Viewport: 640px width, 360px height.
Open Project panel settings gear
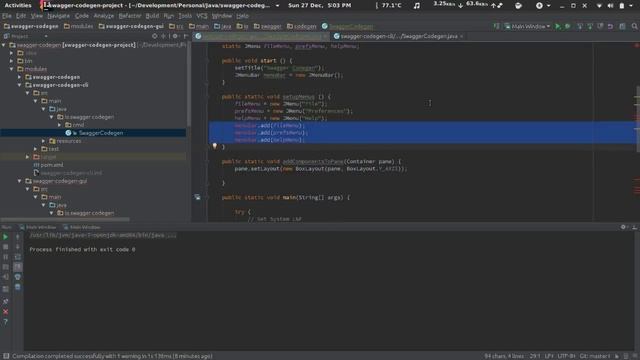pos(176,36)
